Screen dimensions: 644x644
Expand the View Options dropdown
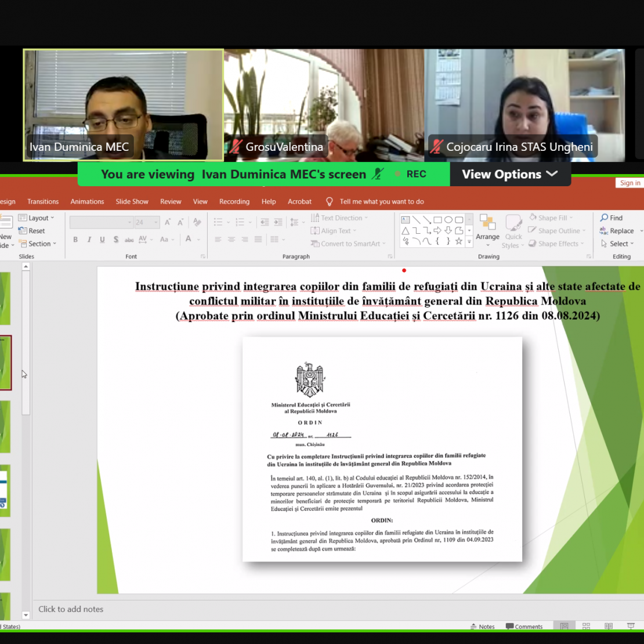pyautogui.click(x=509, y=174)
